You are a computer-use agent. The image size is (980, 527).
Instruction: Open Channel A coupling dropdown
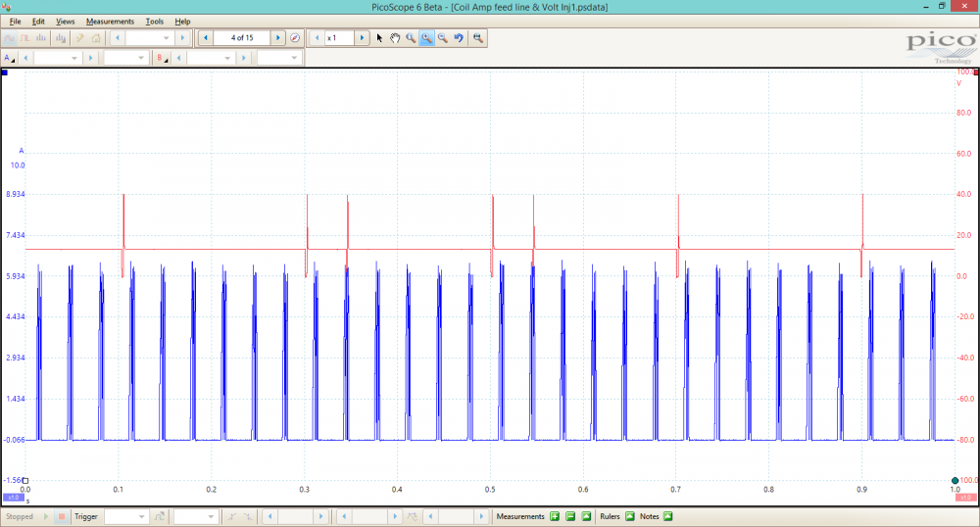(x=125, y=58)
